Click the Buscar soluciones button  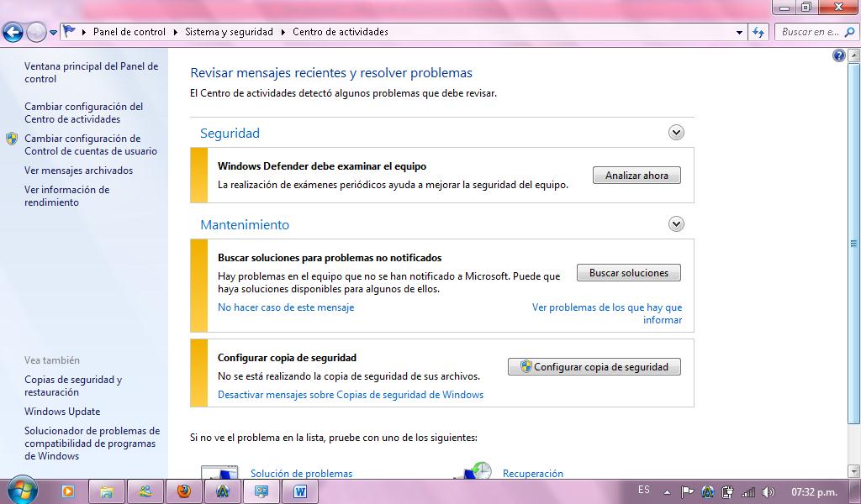pos(629,272)
